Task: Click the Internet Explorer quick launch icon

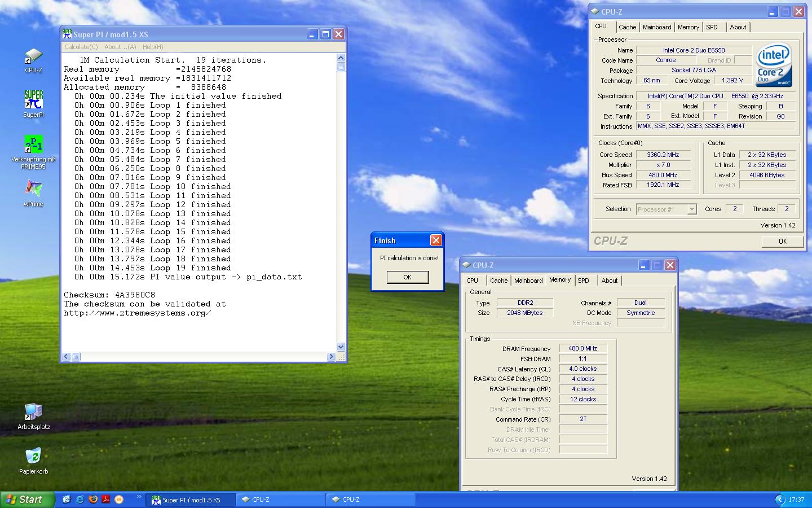Action: point(80,500)
